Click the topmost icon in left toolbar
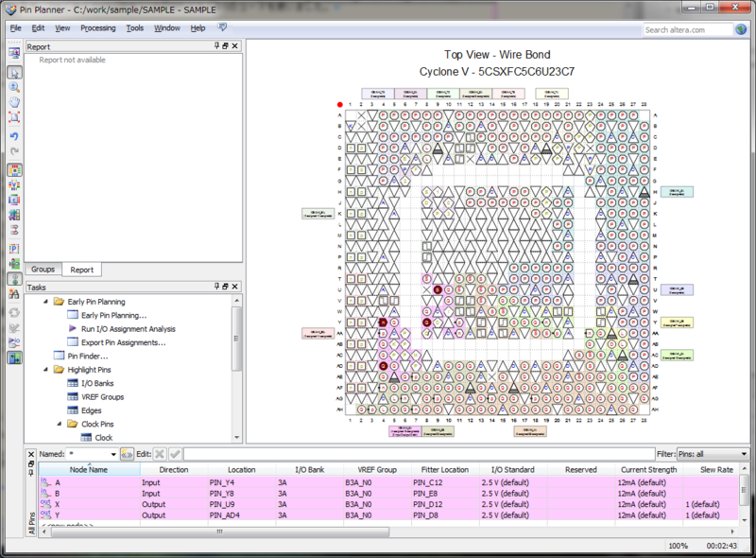The width and height of the screenshot is (756, 558). [14, 52]
